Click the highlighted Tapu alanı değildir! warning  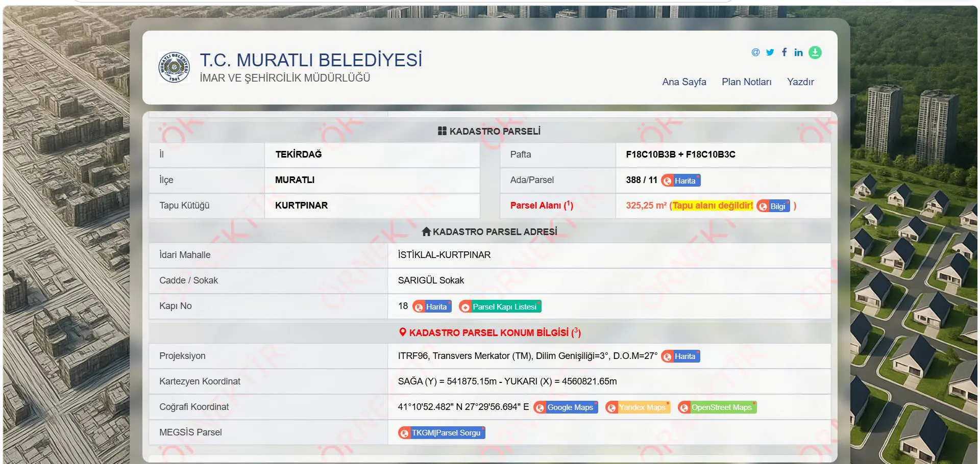[712, 205]
